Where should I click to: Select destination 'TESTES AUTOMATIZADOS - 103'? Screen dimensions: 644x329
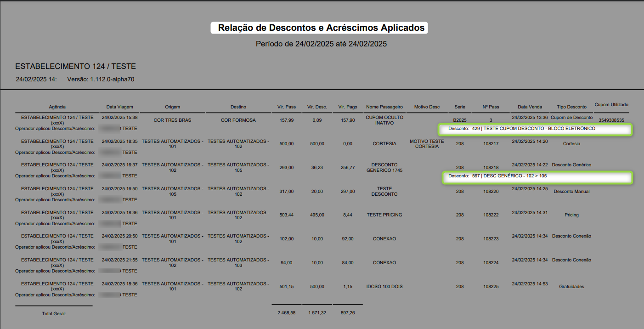238,262
